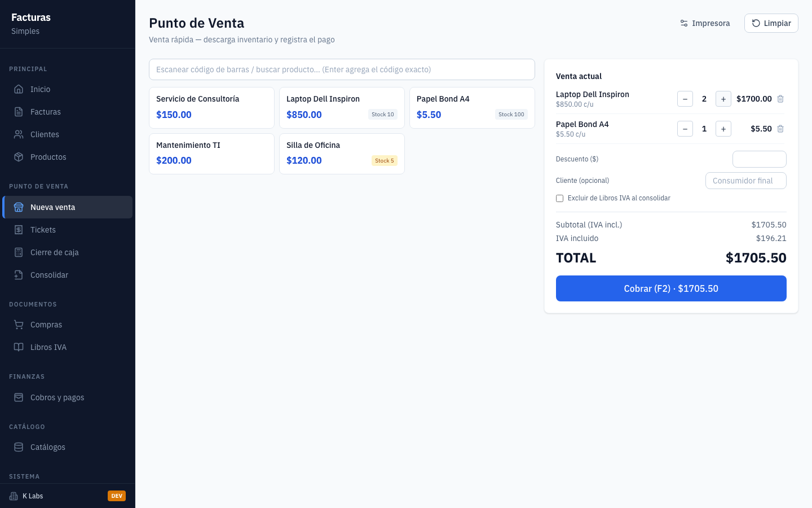
Task: Open Impresora settings
Action: click(x=705, y=23)
